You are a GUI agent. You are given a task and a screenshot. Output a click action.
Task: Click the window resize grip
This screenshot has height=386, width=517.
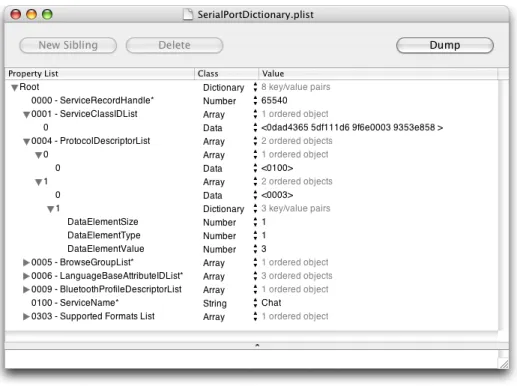coord(504,363)
